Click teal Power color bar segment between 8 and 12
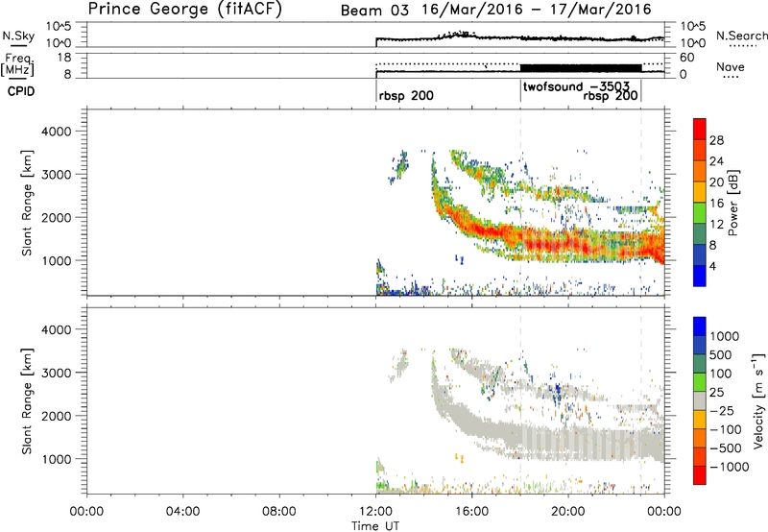The image size is (768, 532). [x=700, y=234]
